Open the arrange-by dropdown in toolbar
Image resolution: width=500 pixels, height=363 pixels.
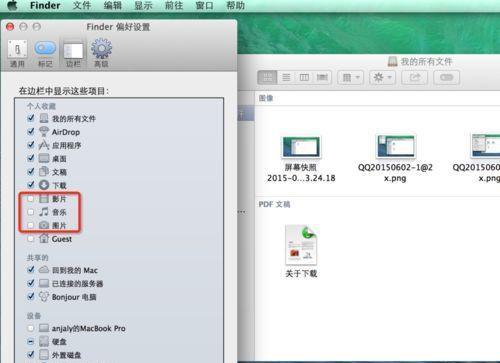[x=350, y=78]
